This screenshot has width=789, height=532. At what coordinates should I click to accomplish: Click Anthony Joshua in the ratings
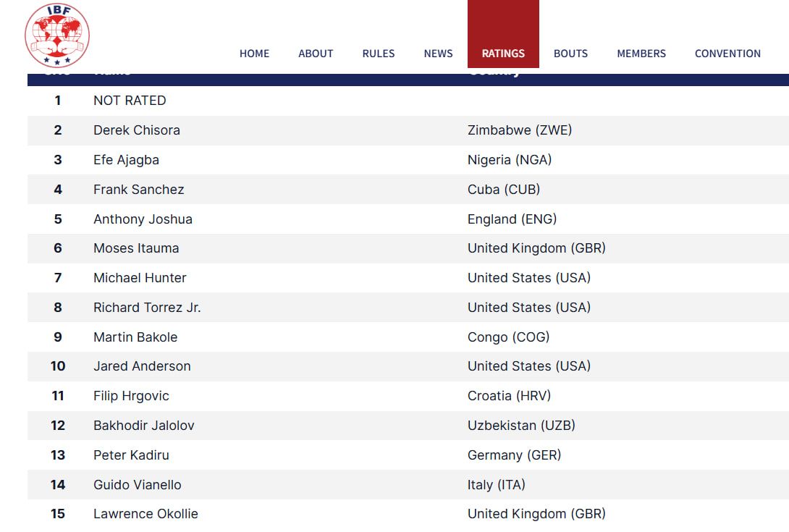[143, 219]
